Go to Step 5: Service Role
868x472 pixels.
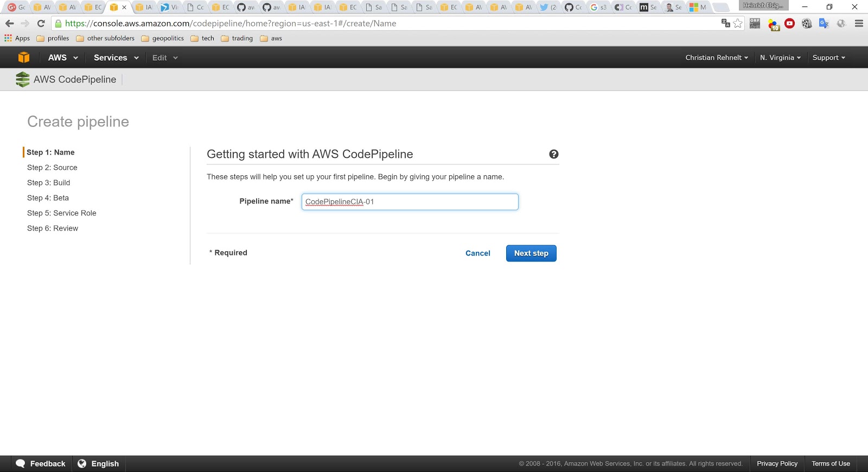[x=62, y=213]
